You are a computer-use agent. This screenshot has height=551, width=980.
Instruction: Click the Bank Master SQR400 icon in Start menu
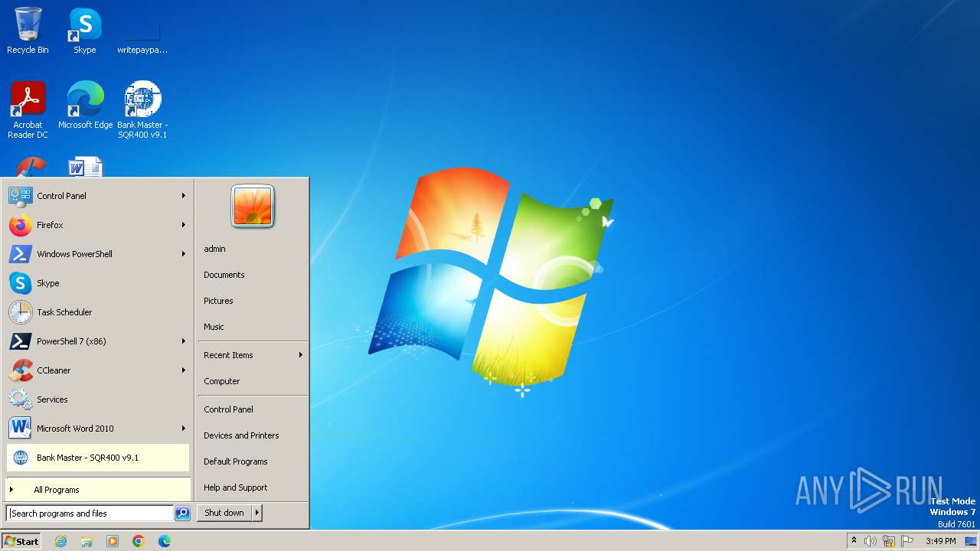click(20, 458)
